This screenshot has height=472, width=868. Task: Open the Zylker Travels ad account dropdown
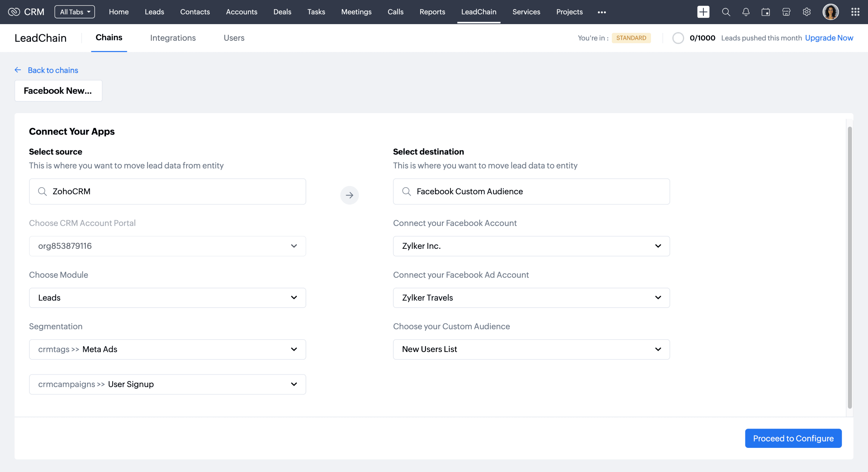(x=531, y=297)
